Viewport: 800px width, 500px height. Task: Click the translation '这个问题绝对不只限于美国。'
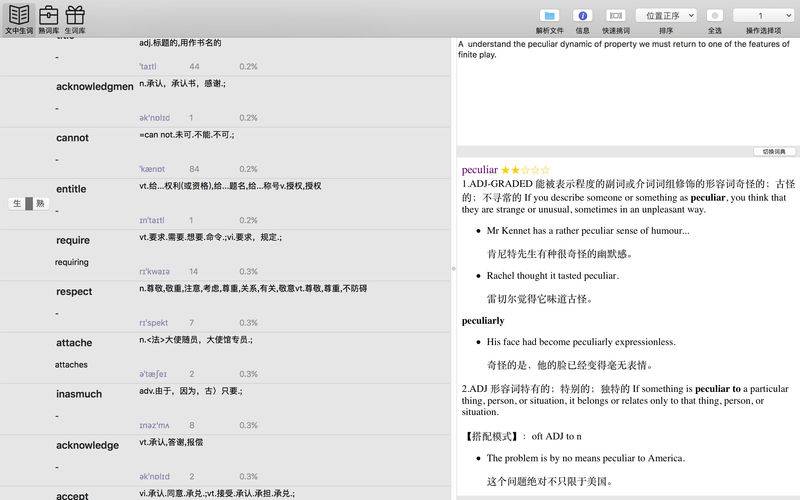pyautogui.click(x=549, y=481)
